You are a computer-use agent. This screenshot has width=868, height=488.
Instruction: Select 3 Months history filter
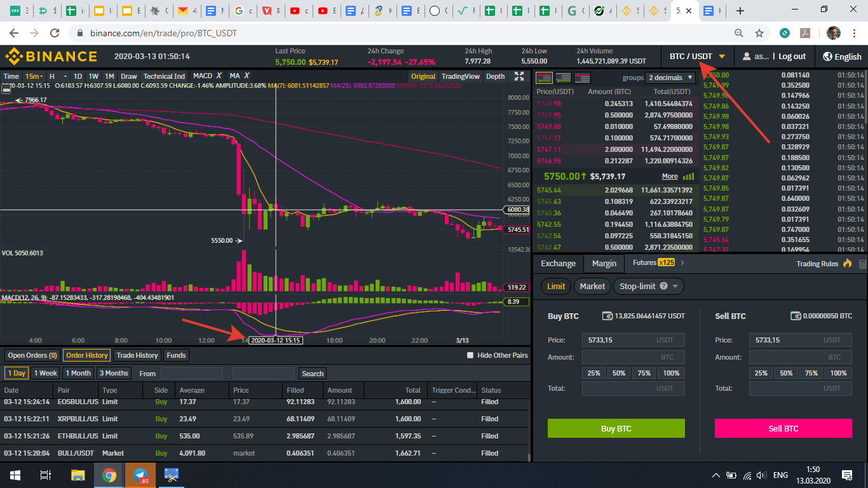114,373
